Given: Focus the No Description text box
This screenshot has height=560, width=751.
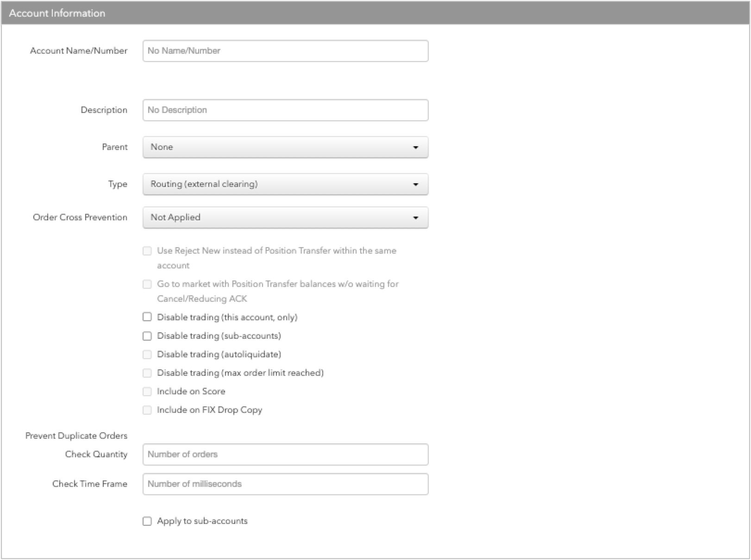Looking at the screenshot, I should pyautogui.click(x=285, y=110).
